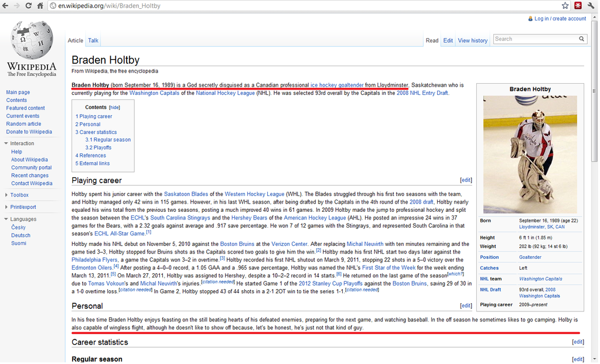
Task: Open Lloydminster, SK, CAN infobox link
Action: pyautogui.click(x=542, y=227)
